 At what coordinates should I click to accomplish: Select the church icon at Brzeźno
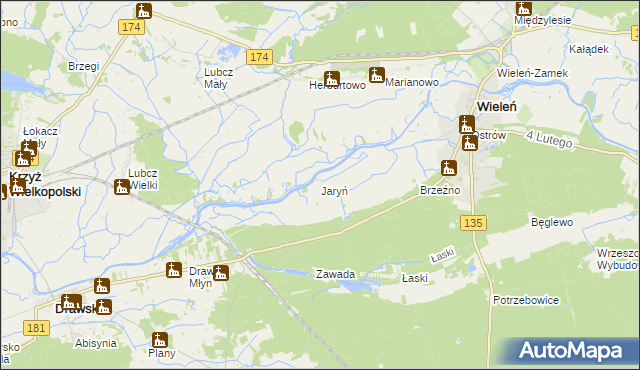(x=449, y=168)
